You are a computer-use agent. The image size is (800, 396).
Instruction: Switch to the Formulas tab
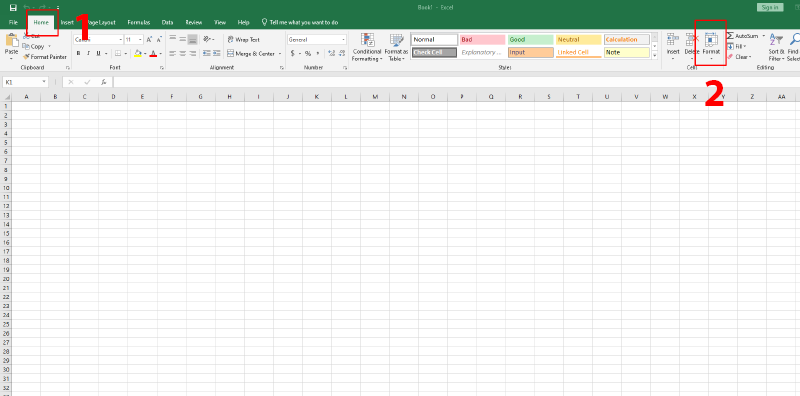(x=139, y=22)
